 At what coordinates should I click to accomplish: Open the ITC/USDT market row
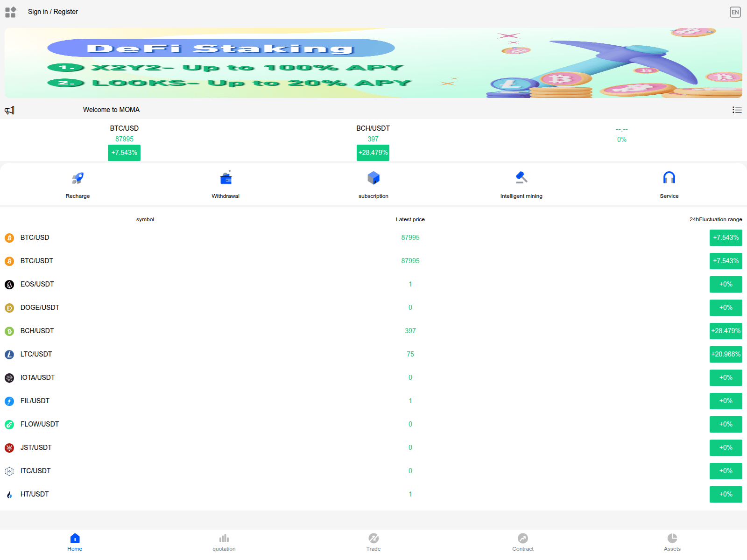[x=373, y=471]
